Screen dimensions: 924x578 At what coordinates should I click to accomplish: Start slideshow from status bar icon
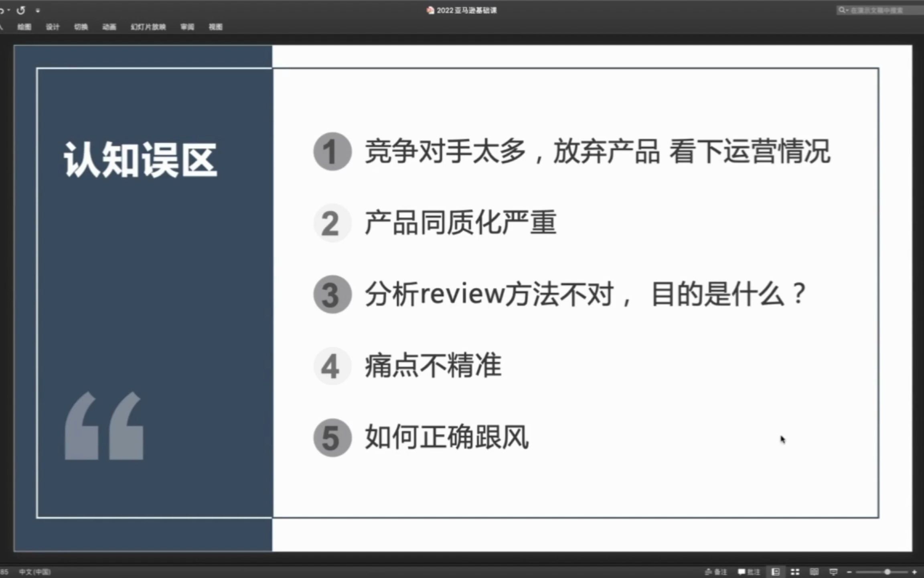pyautogui.click(x=833, y=572)
